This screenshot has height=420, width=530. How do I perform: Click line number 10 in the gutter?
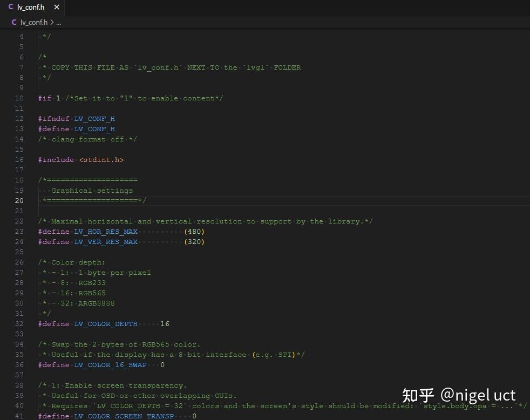[x=19, y=98]
